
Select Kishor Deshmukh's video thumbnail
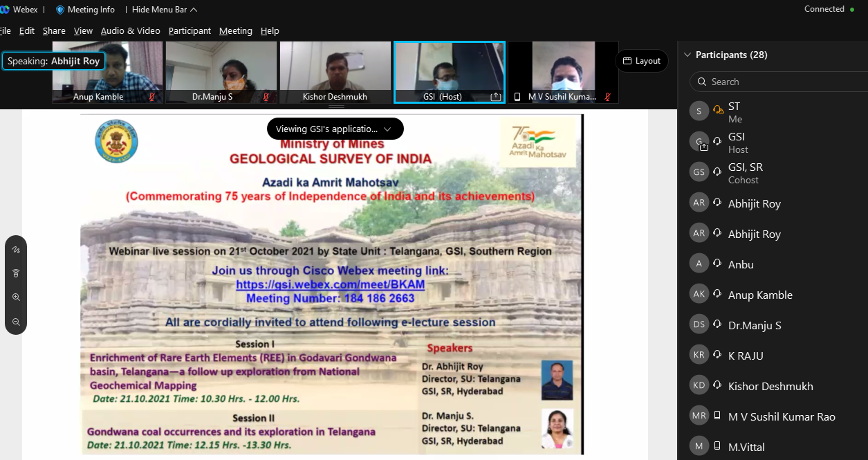click(335, 72)
